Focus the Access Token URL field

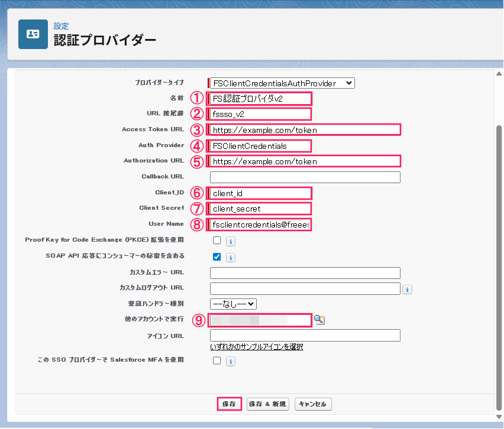305,130
